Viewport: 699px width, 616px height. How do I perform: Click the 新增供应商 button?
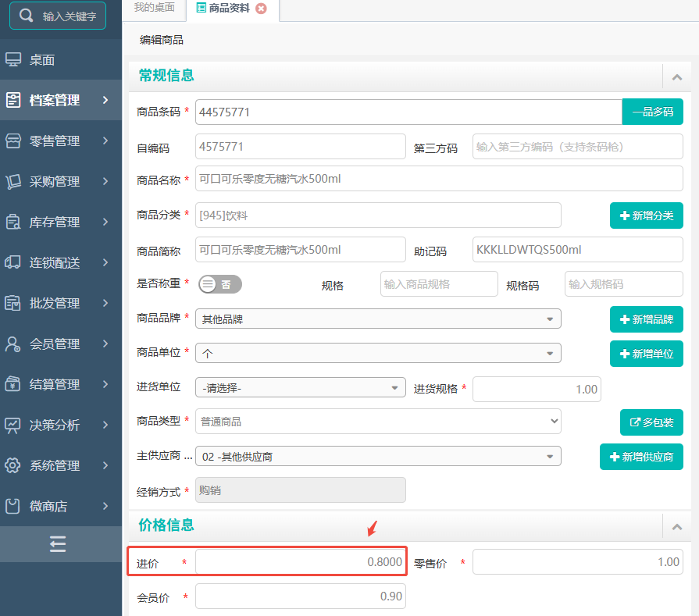click(641, 457)
